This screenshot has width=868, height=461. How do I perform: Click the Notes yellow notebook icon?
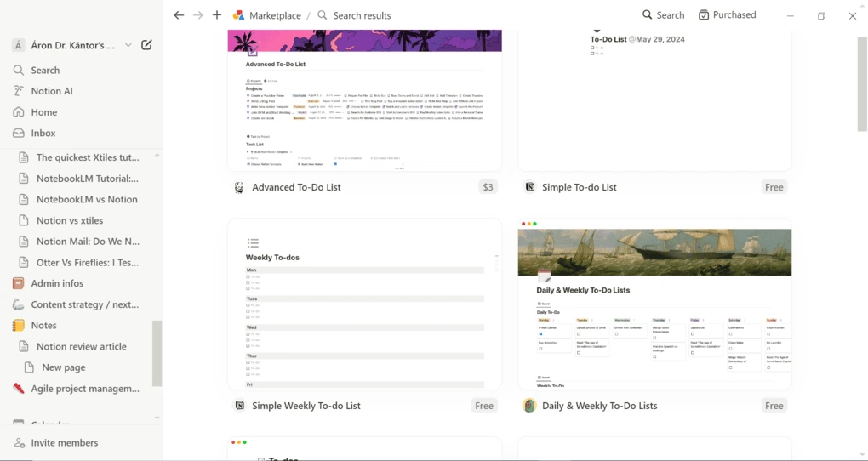18,326
